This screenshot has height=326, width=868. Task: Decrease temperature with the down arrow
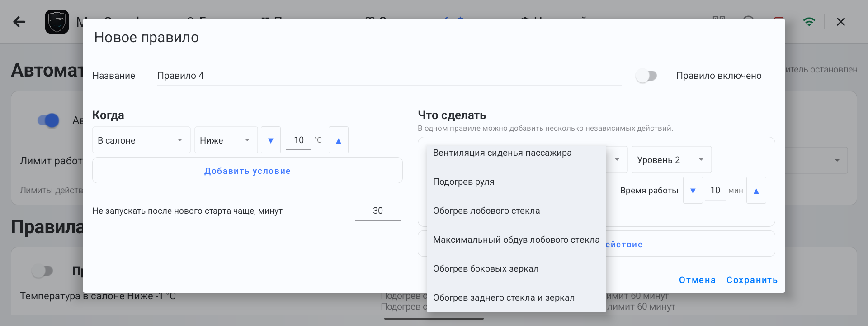tap(271, 140)
